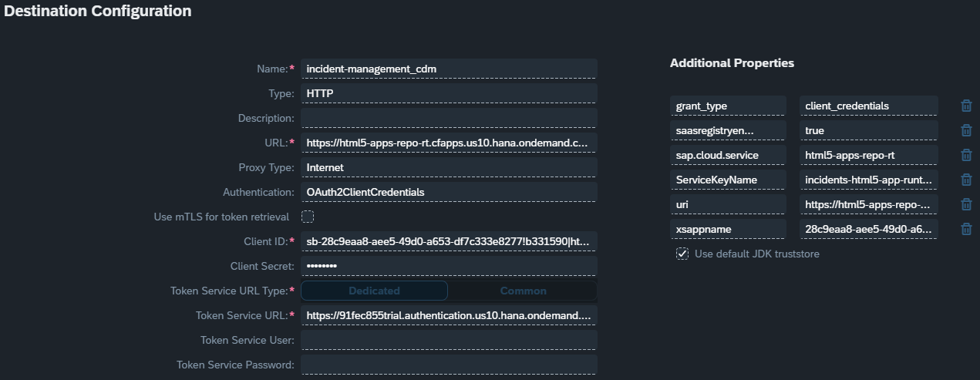Image resolution: width=980 pixels, height=380 pixels.
Task: Uncheck Use default JDK truststore
Action: pos(682,254)
